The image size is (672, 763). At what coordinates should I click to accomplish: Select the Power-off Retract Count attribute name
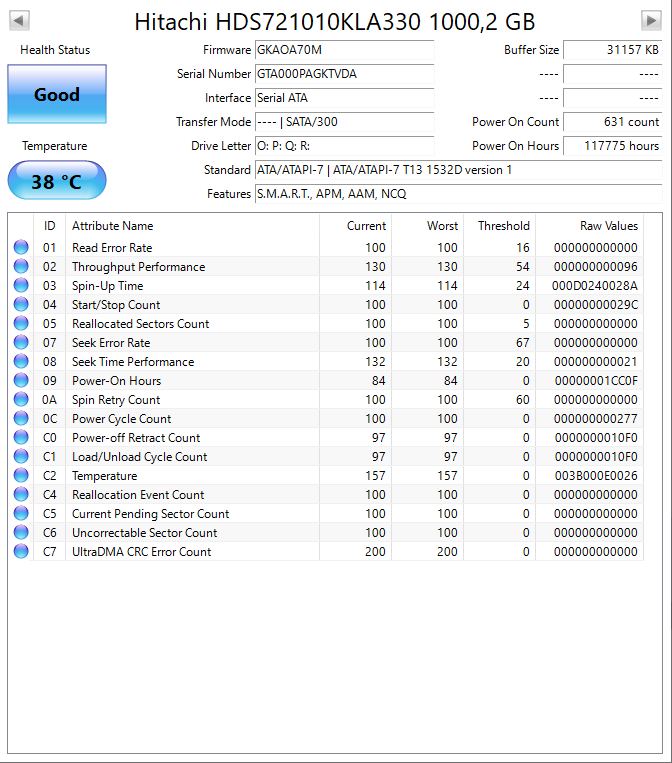[x=136, y=437]
